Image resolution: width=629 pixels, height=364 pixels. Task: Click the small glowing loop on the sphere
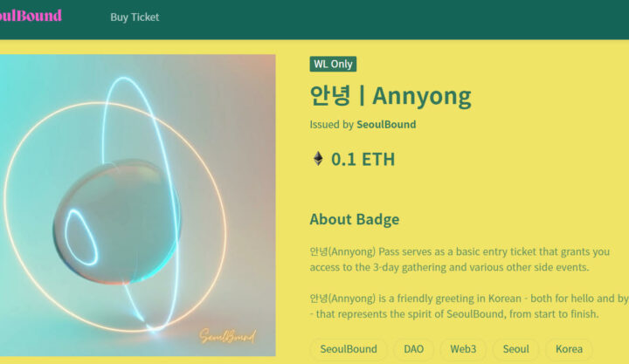click(81, 237)
